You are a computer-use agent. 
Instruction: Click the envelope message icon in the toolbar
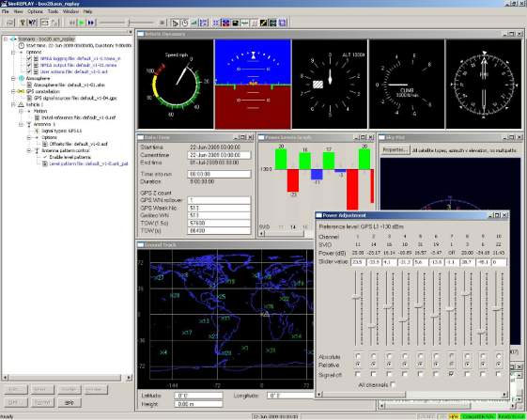point(44,23)
